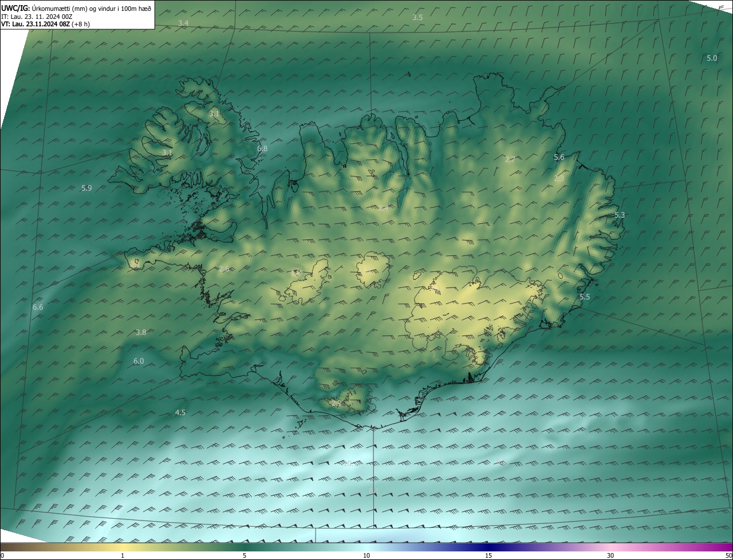Click the map value label 5.3
The width and height of the screenshot is (733, 560).
click(620, 215)
